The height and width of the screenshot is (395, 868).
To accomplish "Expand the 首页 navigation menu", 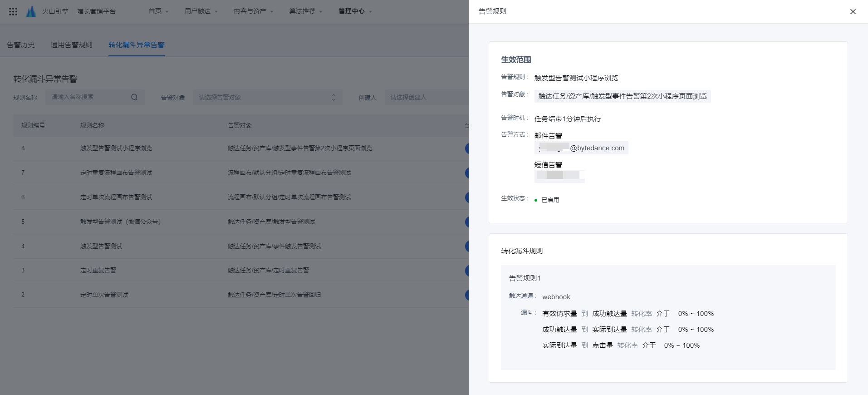I will click(158, 11).
